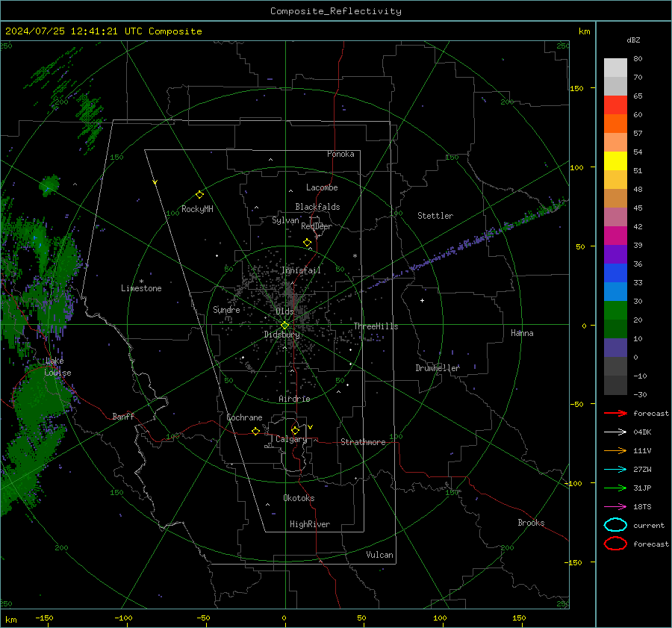This screenshot has height=628, width=672.
Task: Click the Banff city label
Action: pyautogui.click(x=123, y=417)
